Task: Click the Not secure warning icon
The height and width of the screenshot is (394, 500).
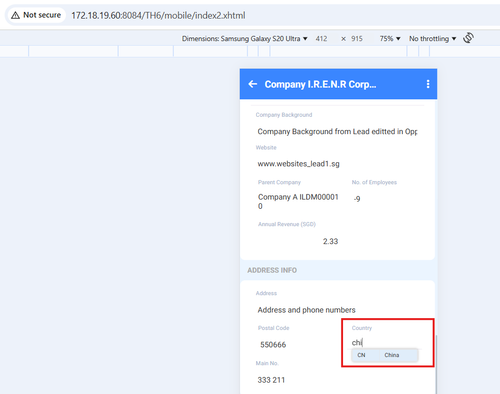Action: pos(15,15)
